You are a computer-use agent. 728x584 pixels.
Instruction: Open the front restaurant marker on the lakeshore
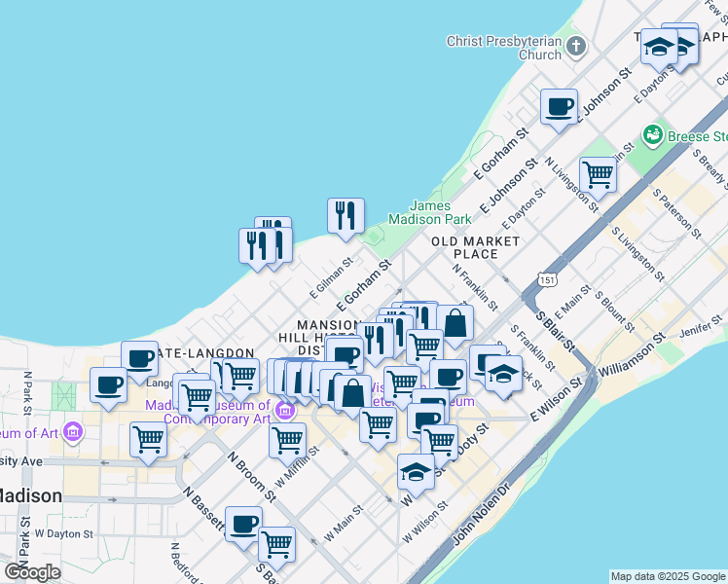258,250
